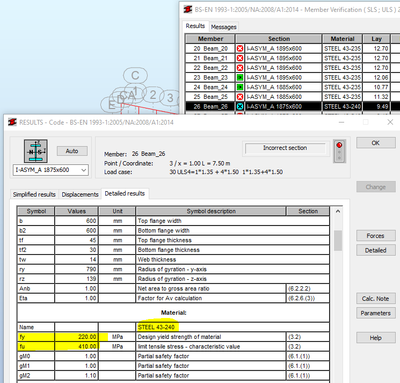Click the I-section profile icon in Results dialog
The height and width of the screenshot is (383, 400).
point(36,151)
